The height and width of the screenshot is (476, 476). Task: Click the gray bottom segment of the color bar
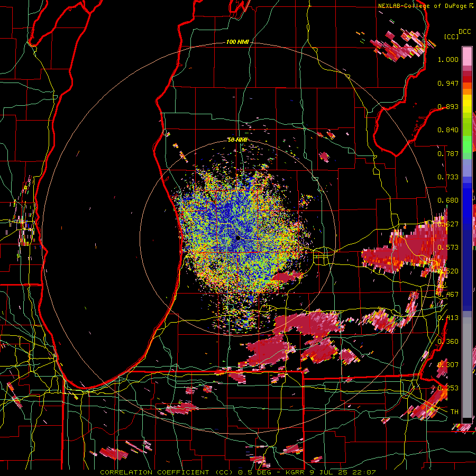pyautogui.click(x=467, y=368)
